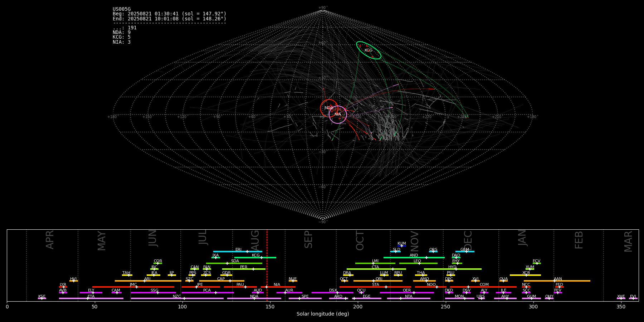Click the +270 longitude label on sky map
The image size is (644, 322).
tap(427, 117)
